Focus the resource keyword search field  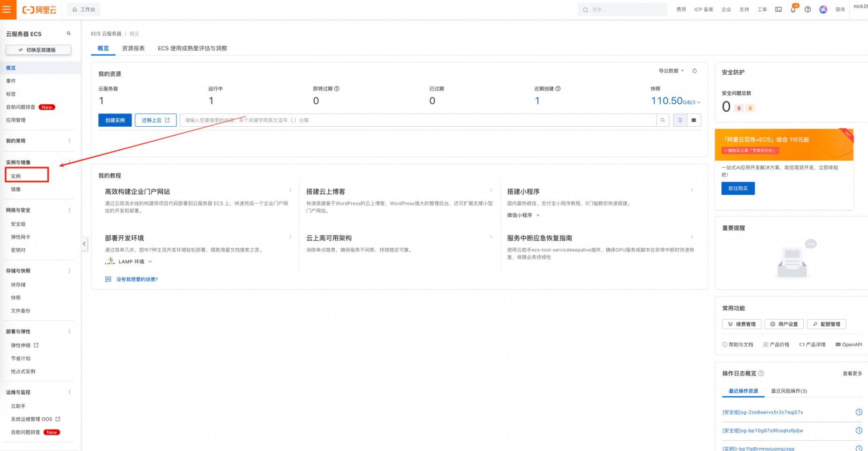[x=418, y=120]
